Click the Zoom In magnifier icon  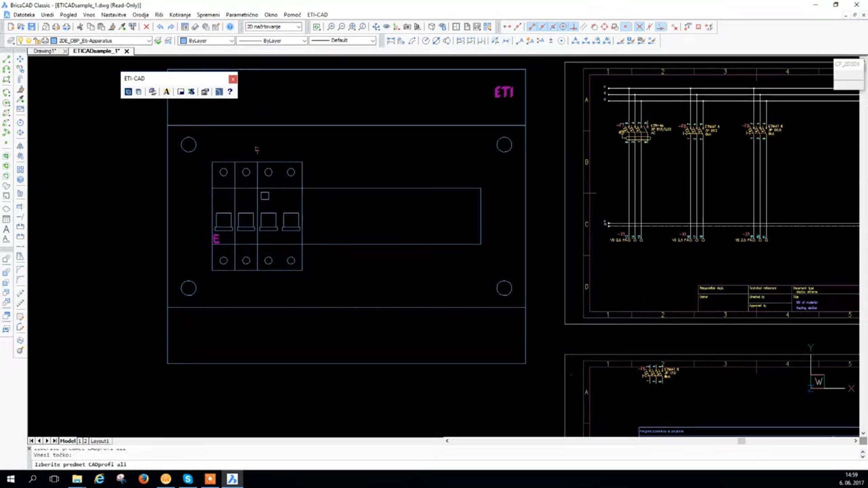[331, 27]
